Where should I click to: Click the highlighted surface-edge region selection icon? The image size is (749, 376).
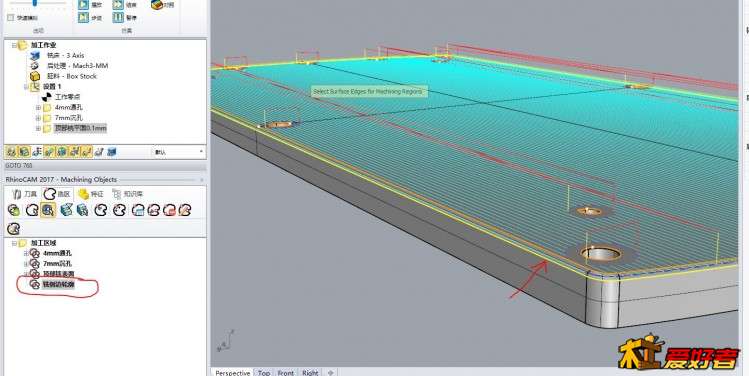(x=48, y=210)
